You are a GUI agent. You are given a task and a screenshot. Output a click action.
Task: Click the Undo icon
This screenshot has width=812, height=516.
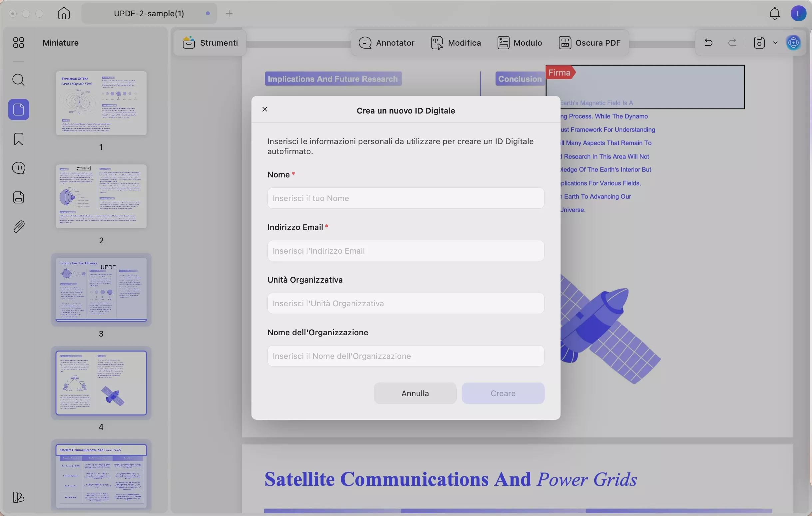coord(708,43)
